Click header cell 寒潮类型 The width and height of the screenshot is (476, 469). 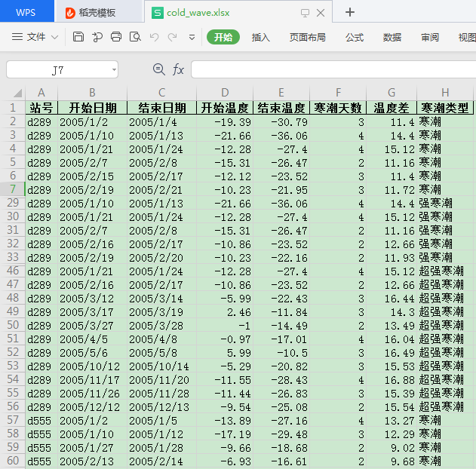pos(445,108)
